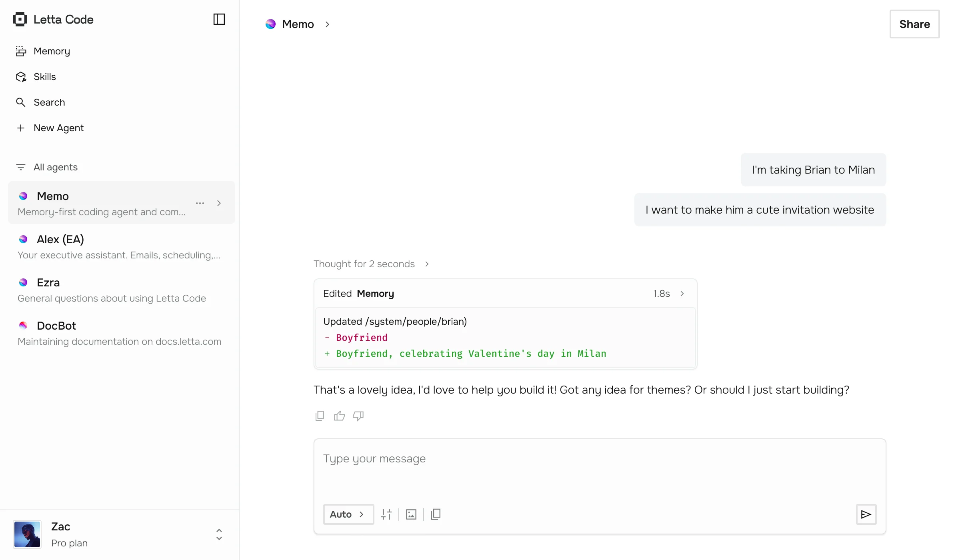The width and height of the screenshot is (960, 560).
Task: Collapse the Edited Memory card chevron
Action: (x=682, y=294)
